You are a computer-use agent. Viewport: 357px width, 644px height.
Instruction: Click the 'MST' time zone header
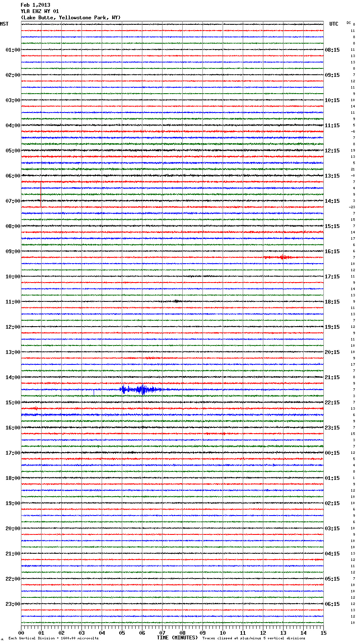coord(4,24)
